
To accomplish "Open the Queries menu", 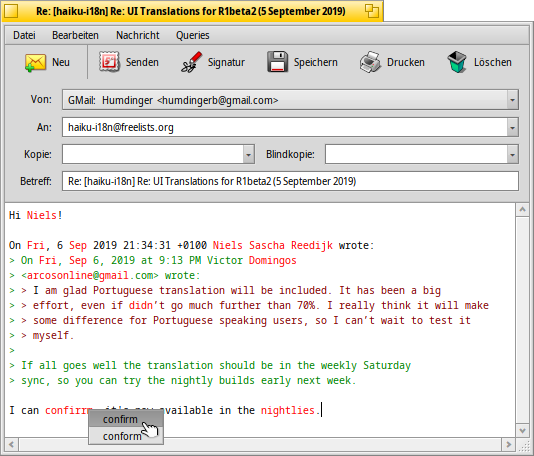I will click(x=192, y=35).
